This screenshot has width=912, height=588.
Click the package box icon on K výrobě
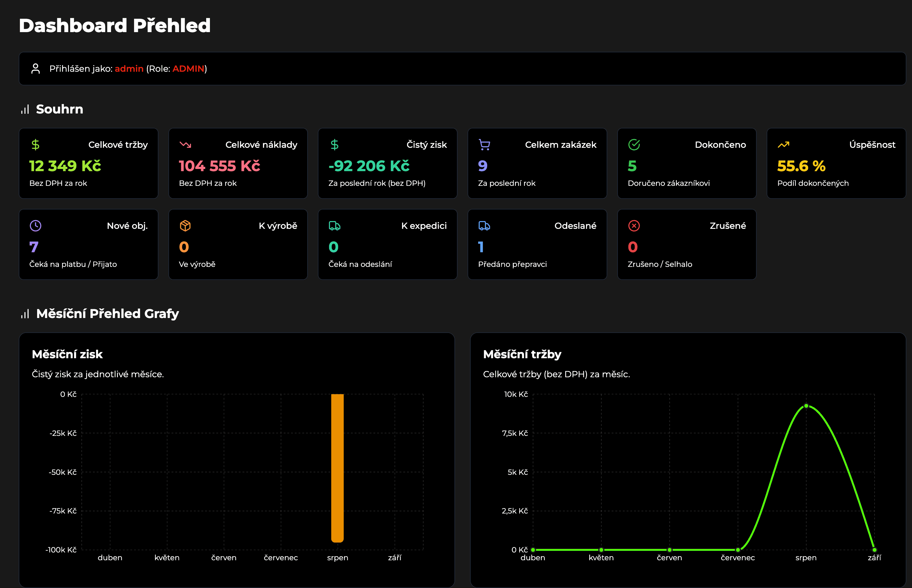(x=185, y=226)
